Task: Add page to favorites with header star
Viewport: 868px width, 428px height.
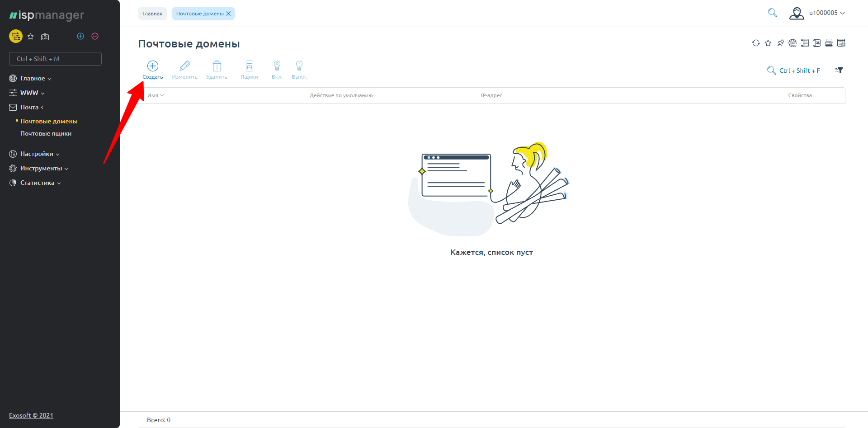Action: (768, 43)
